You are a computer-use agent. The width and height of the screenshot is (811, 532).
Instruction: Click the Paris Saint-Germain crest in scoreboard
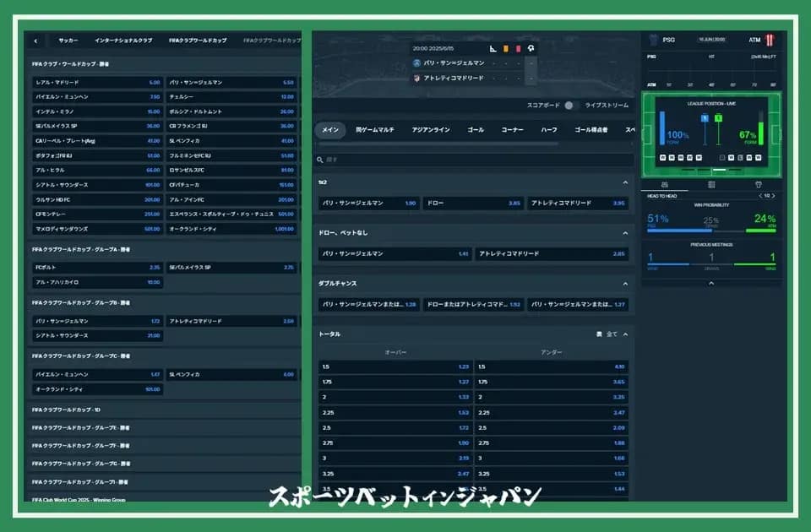pyautogui.click(x=416, y=63)
